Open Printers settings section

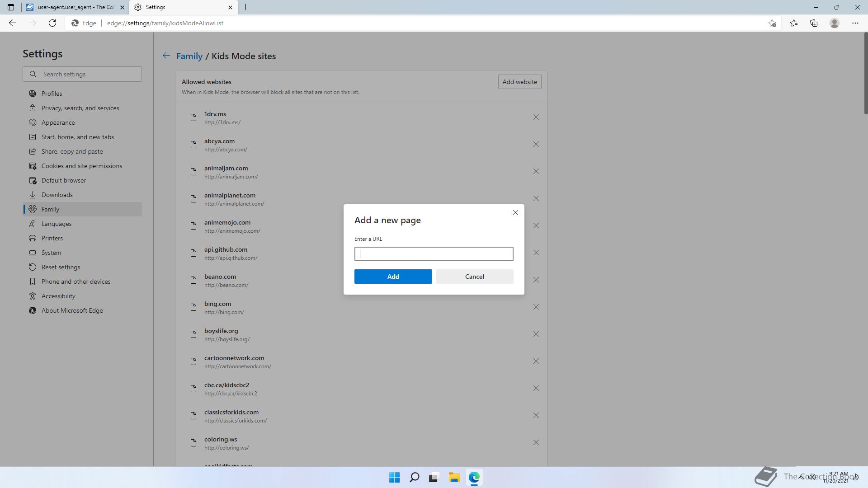coord(82,238)
